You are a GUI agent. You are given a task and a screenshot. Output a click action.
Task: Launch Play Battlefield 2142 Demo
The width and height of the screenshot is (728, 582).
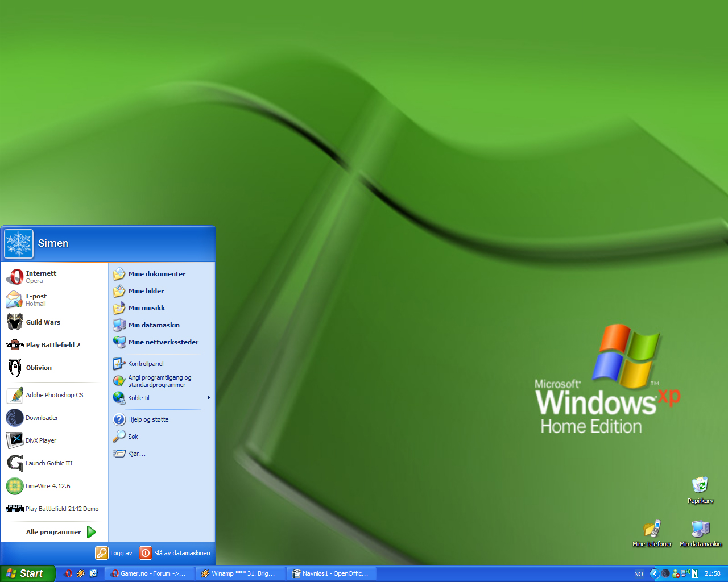click(55, 509)
